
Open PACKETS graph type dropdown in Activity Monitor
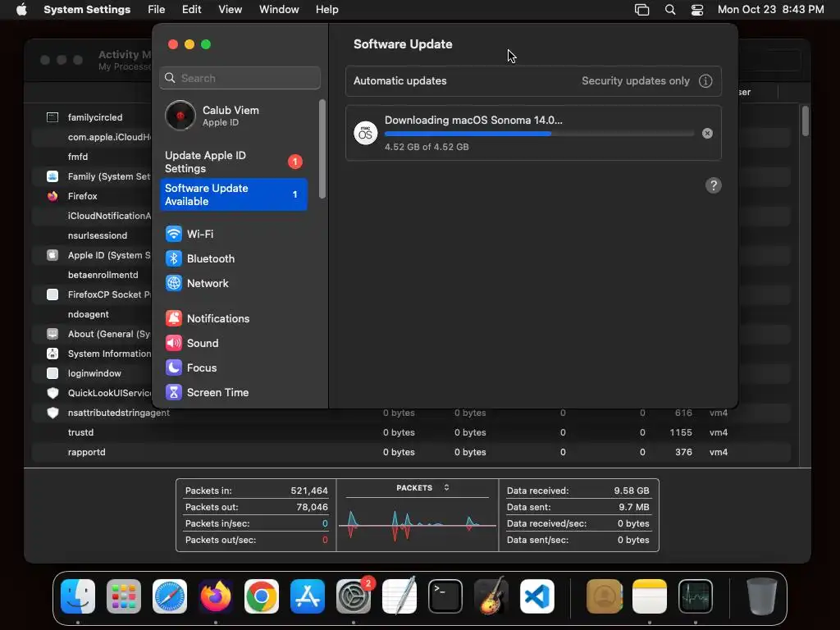422,488
